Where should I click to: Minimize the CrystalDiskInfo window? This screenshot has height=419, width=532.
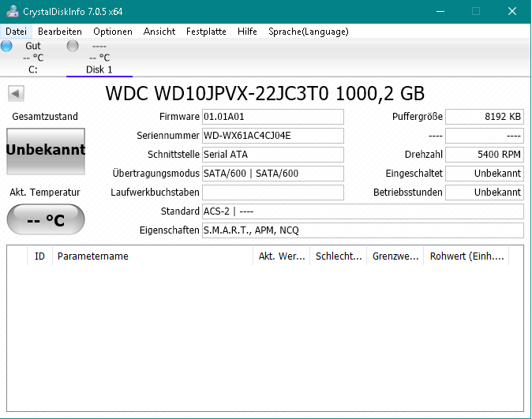tap(440, 11)
